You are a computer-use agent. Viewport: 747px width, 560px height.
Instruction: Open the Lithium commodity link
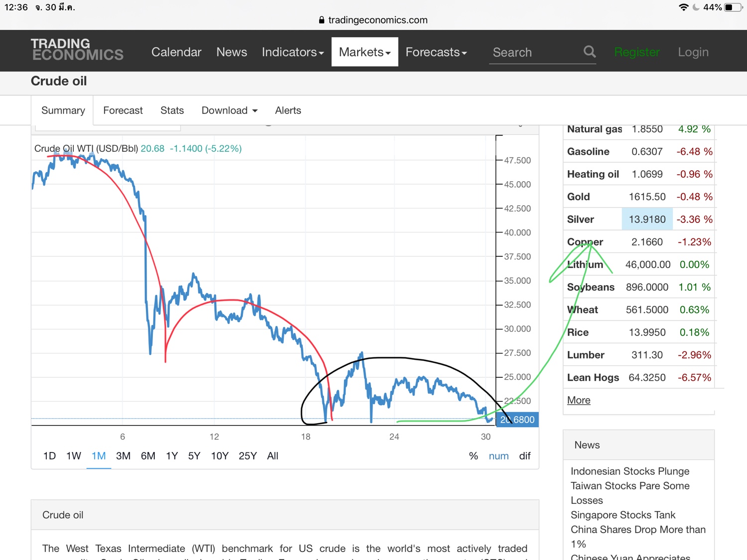[585, 265]
